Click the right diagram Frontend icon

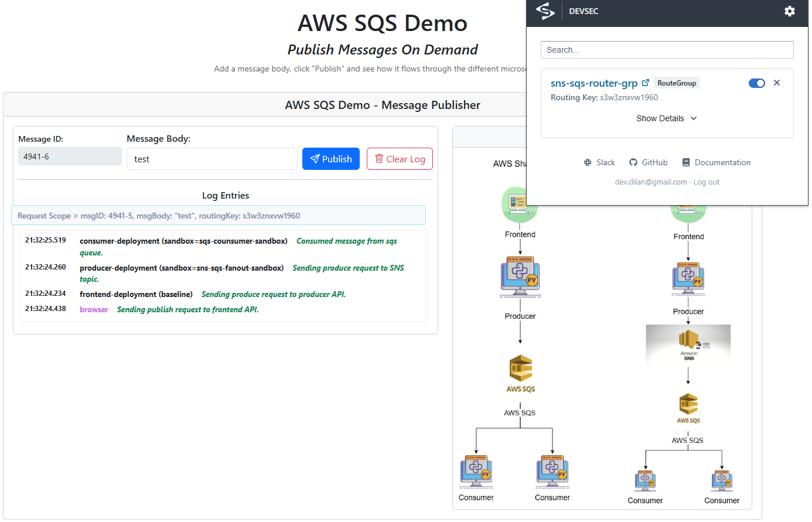tap(688, 214)
